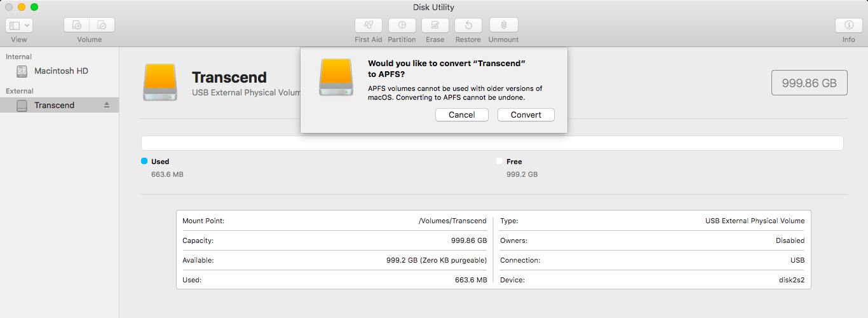Open the Info toolbar button
Image resolution: width=868 pixels, height=318 pixels.
tap(849, 25)
